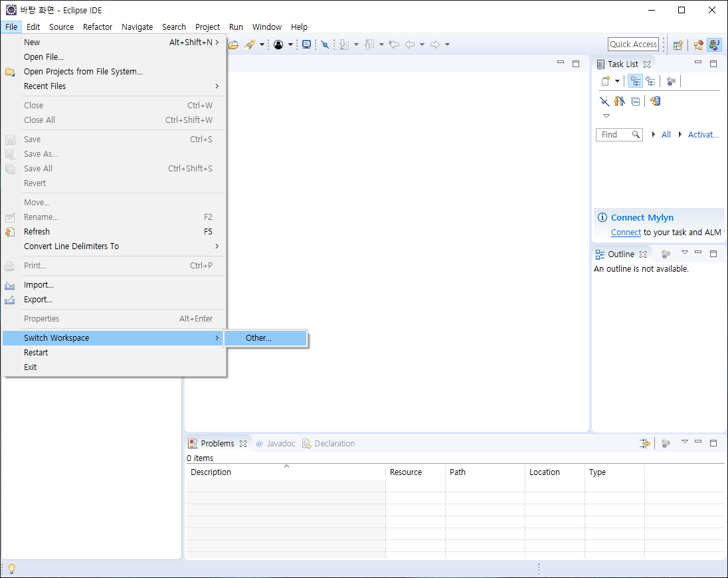Click the magnifier icon in Find field
The height and width of the screenshot is (578, 728).
[636, 135]
